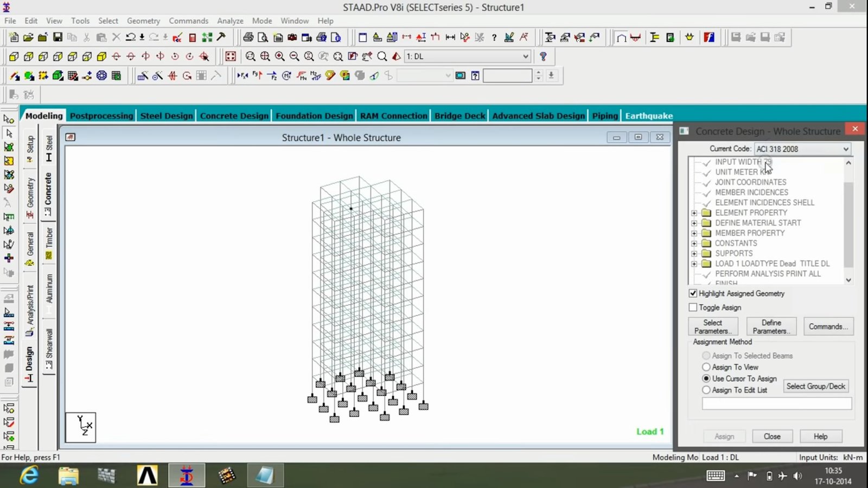Viewport: 868px width, 488px height.
Task: Click the Zoom Out minus magnifier
Action: point(294,56)
